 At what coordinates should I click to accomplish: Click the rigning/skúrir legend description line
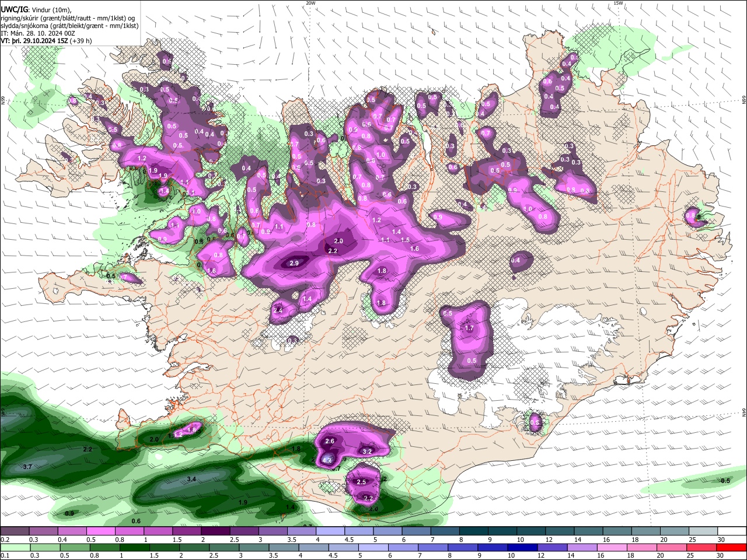(x=67, y=18)
